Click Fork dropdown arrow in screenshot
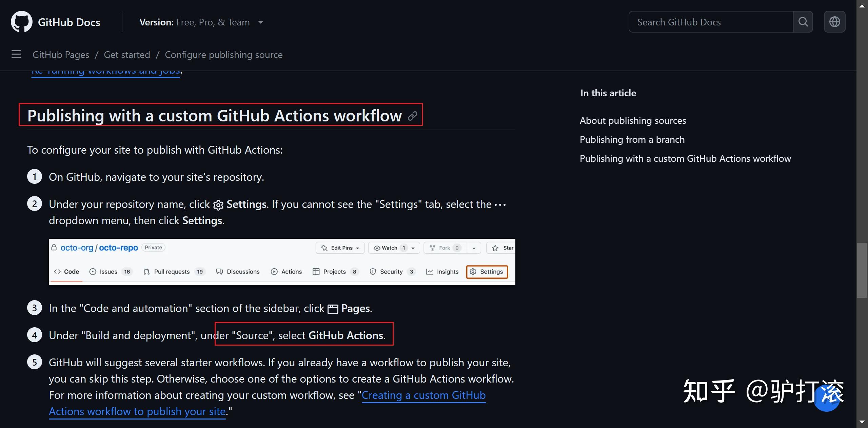 tap(474, 248)
